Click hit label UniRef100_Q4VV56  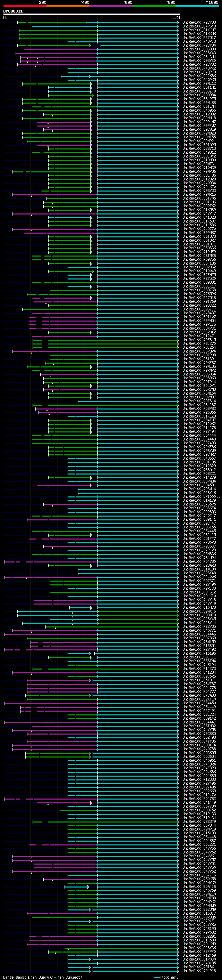(x=199, y=848)
